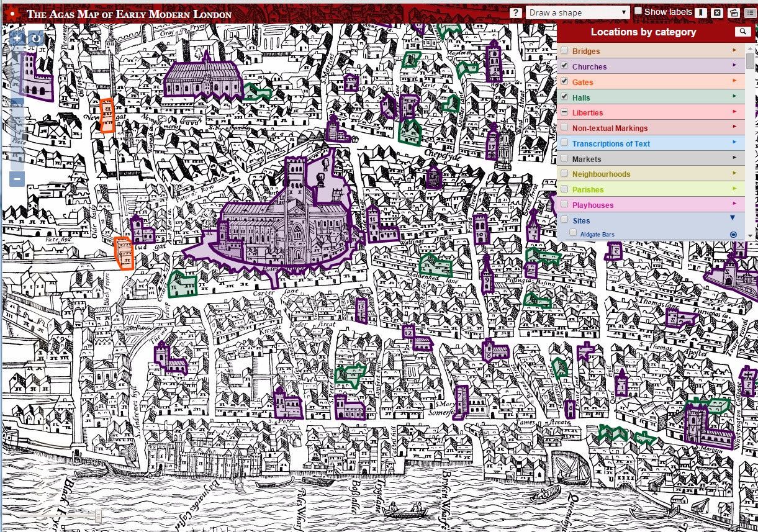
Task: Toggle the Liberties partial checkbox
Action: [x=564, y=112]
